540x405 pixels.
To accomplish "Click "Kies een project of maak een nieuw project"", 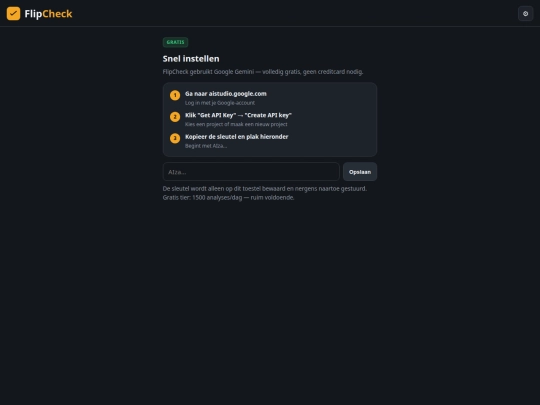I will pyautogui.click(x=236, y=124).
